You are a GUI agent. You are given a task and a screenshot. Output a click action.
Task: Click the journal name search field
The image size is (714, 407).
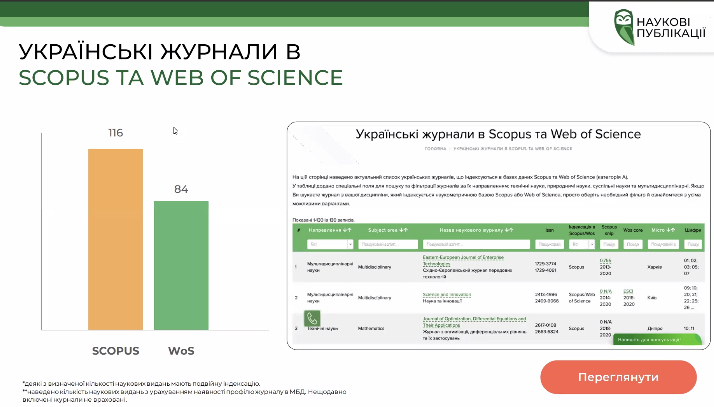pyautogui.click(x=475, y=243)
